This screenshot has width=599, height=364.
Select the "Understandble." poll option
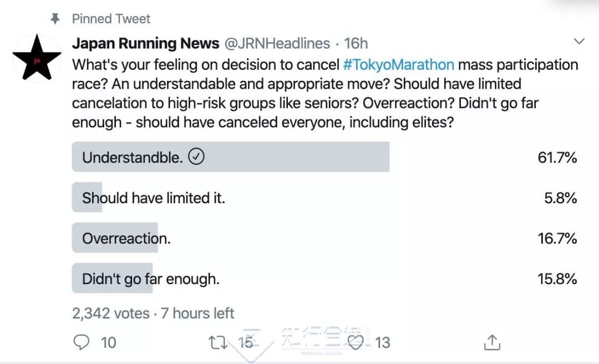(132, 158)
